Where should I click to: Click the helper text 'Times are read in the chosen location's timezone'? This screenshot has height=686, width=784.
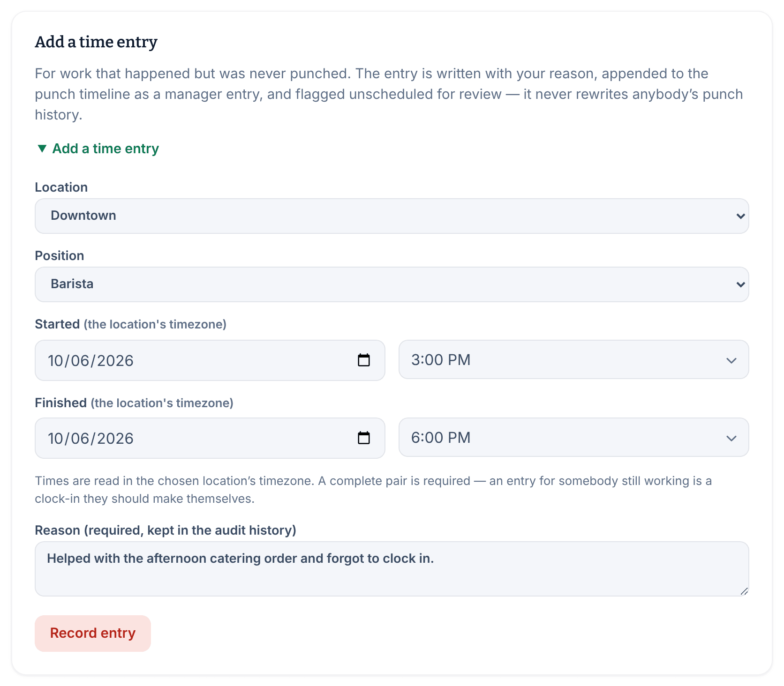[x=174, y=481]
